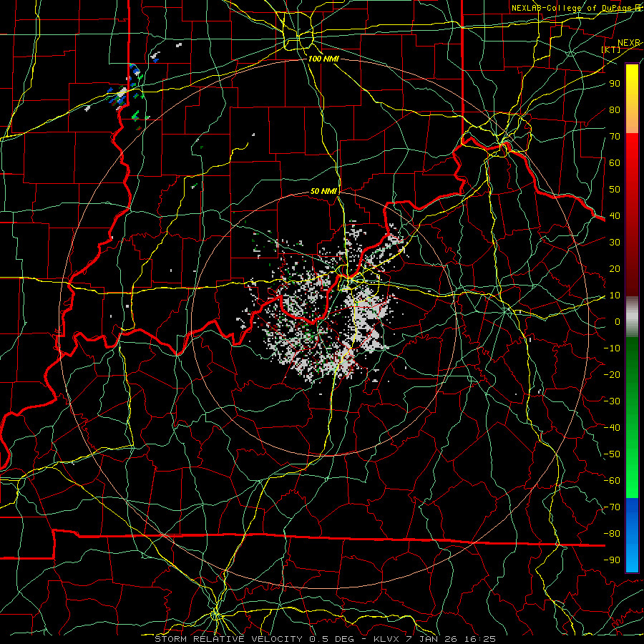Click the -10 tick label
Image resolution: width=644 pixels, height=644 pixels.
pos(612,348)
